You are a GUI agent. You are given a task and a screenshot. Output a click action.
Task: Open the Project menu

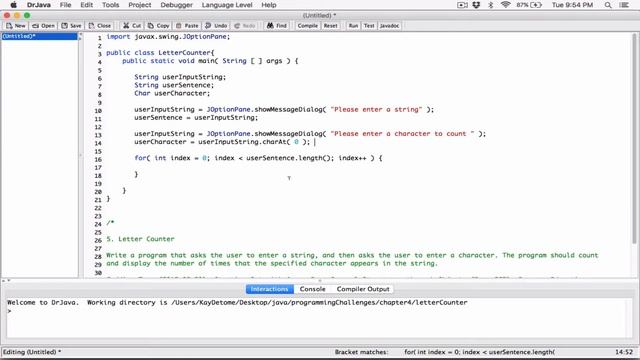coord(140,5)
